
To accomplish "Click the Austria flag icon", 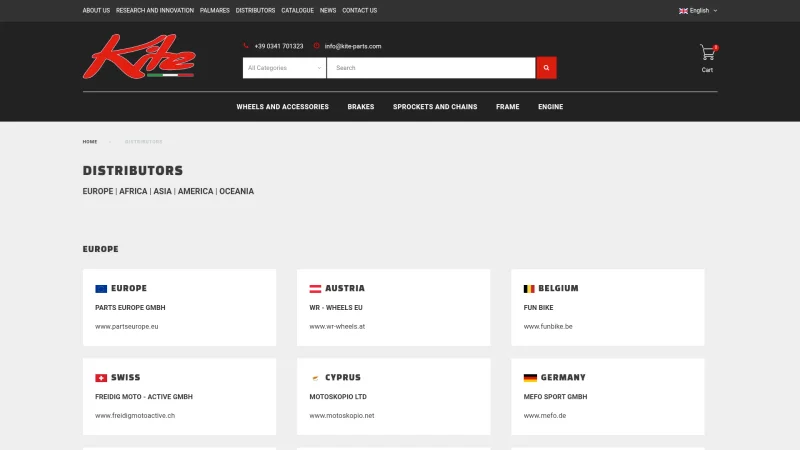I will click(315, 289).
